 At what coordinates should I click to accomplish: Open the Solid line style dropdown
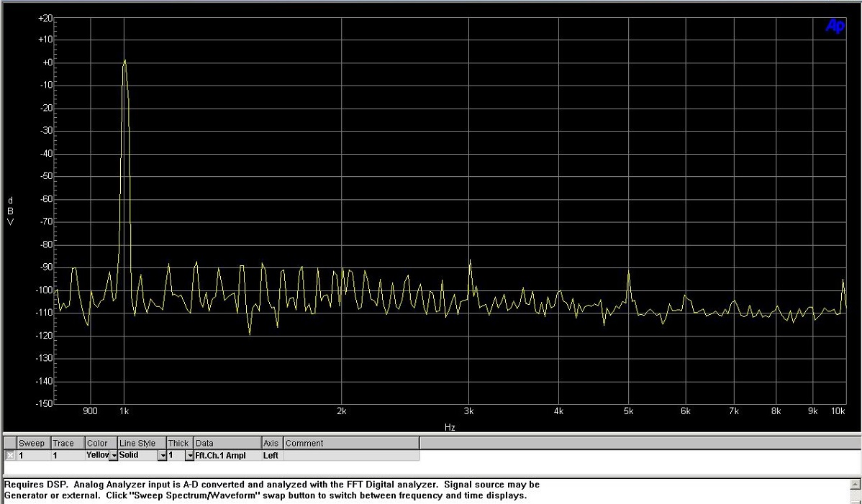click(162, 456)
